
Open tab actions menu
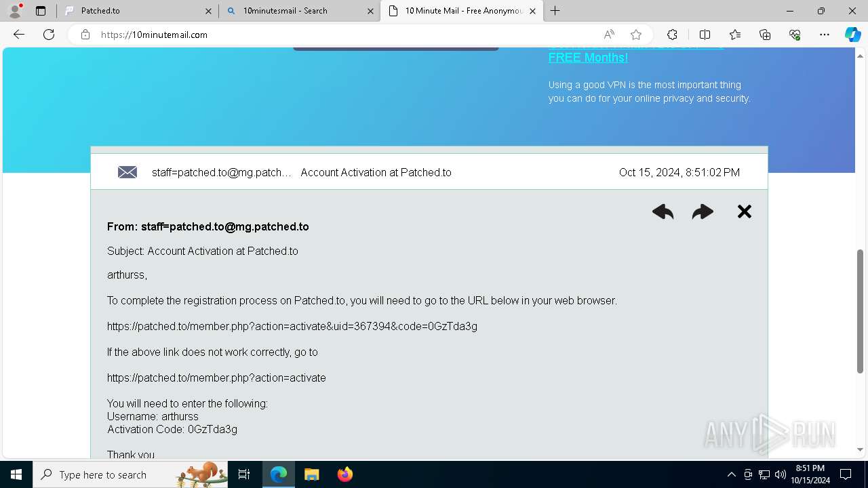[x=41, y=11]
